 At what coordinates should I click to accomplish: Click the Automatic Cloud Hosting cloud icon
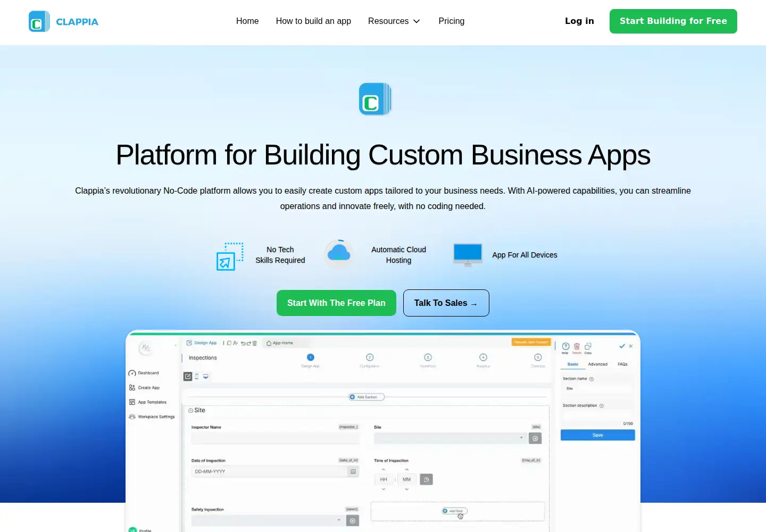pos(339,253)
